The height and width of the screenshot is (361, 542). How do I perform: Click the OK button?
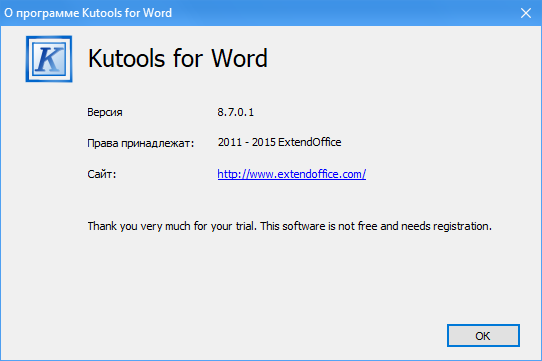(483, 335)
